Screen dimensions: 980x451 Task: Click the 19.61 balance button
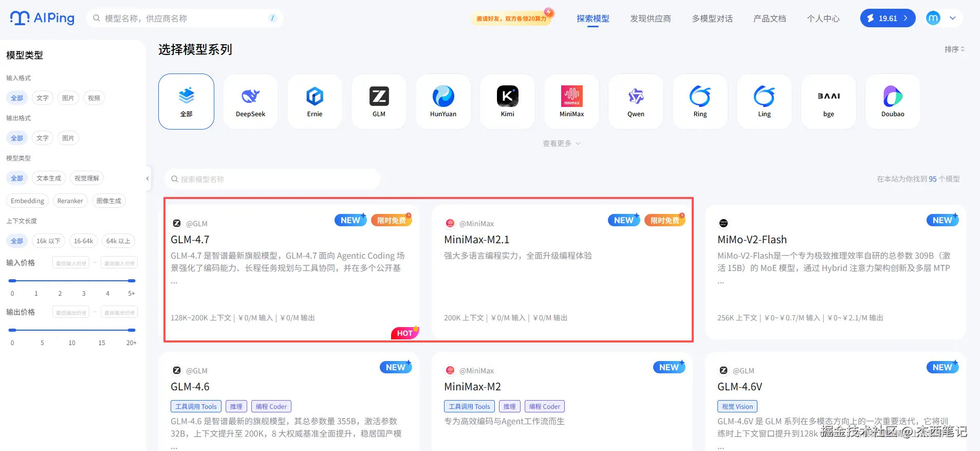[887, 18]
